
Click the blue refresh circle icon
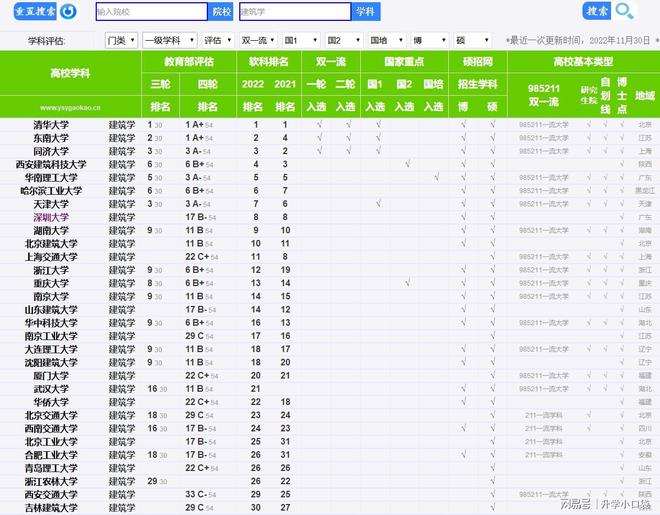(68, 11)
